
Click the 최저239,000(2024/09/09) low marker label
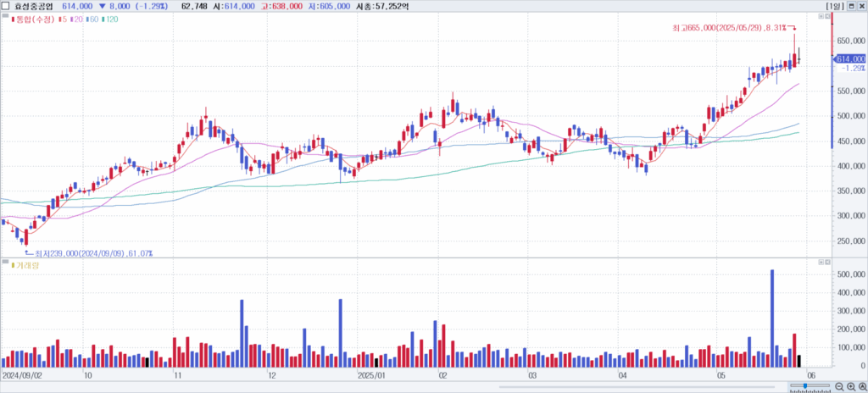[x=93, y=253]
